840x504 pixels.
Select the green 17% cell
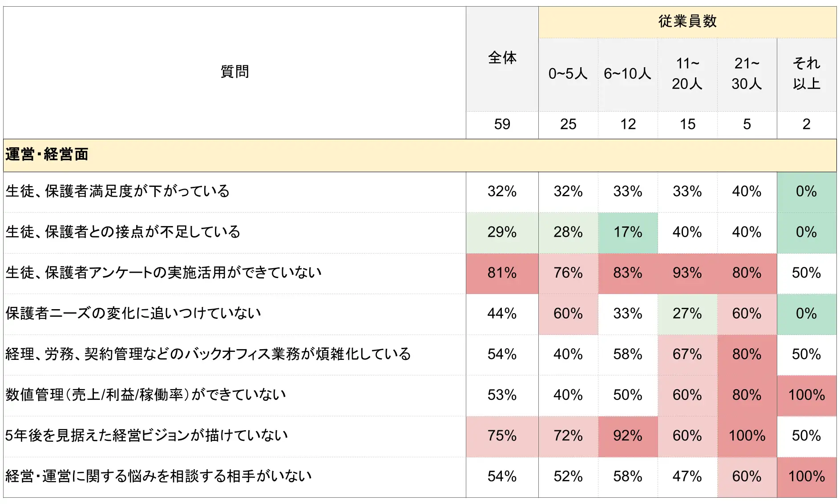point(627,232)
